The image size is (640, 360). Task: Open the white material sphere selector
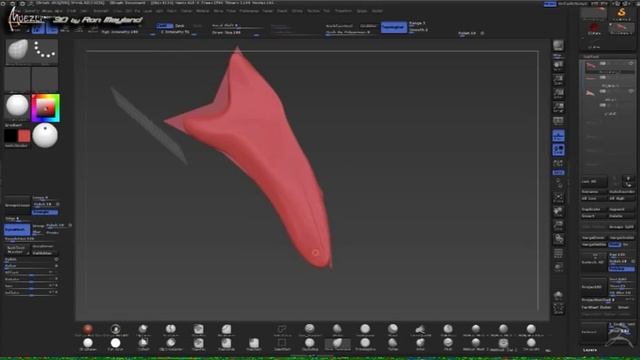pos(17,107)
